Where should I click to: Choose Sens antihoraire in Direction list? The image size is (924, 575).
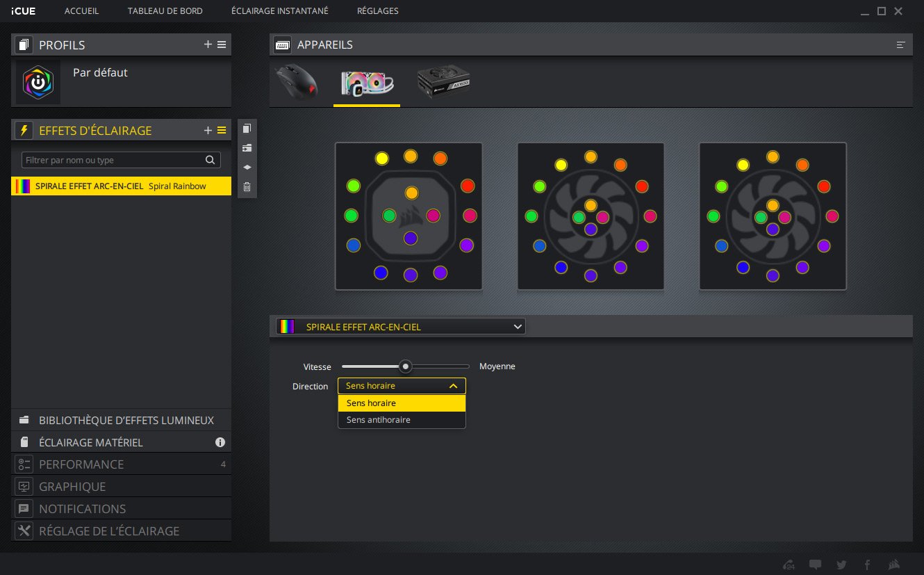point(402,420)
